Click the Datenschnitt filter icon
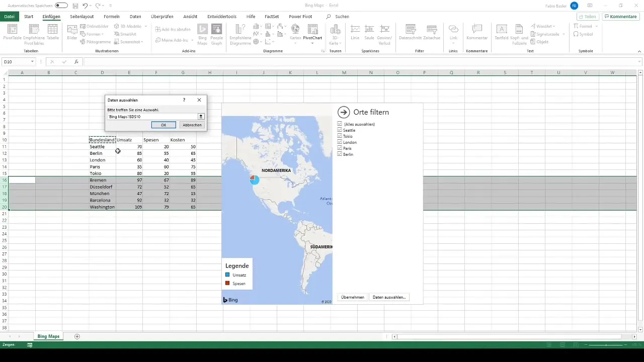Screen dimensions: 644x362 410,33
